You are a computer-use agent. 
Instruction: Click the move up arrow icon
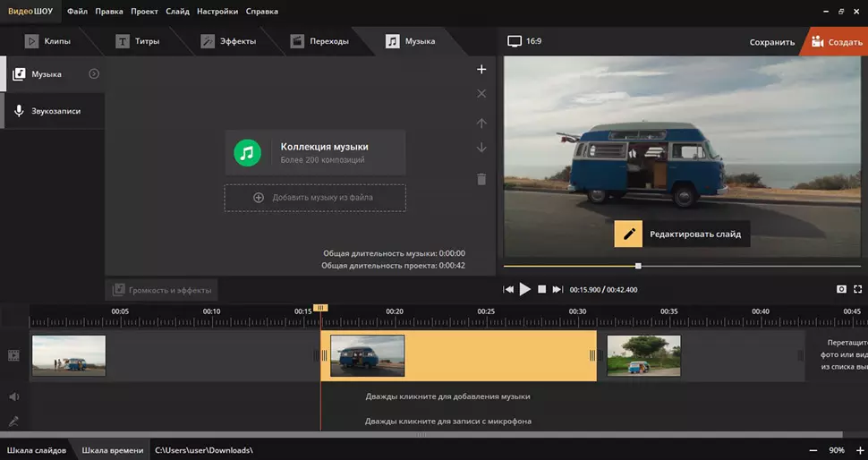(481, 124)
